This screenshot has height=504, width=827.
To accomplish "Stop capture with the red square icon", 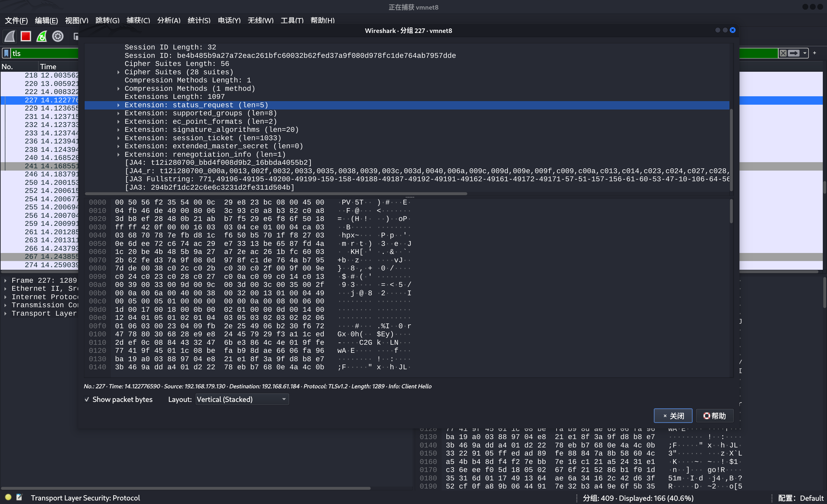I will pos(26,36).
